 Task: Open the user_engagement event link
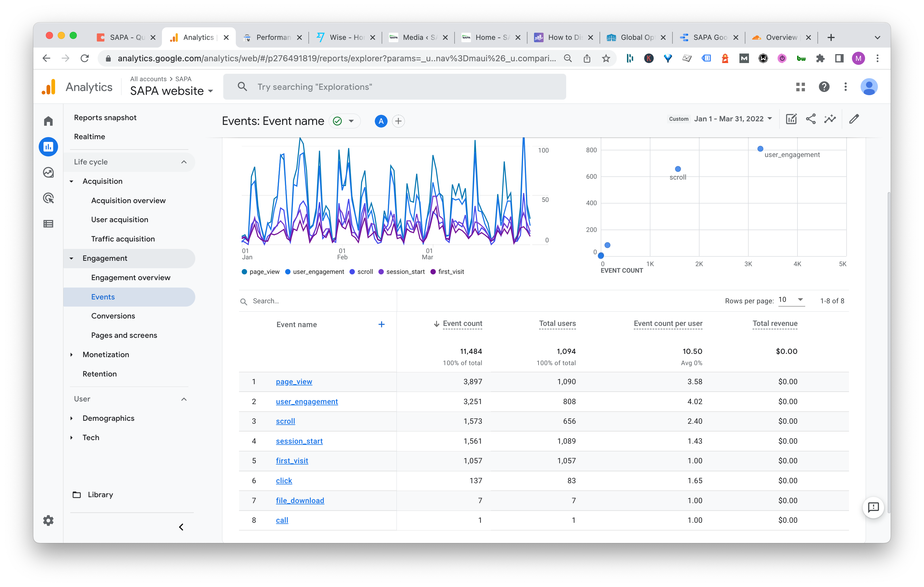(307, 401)
